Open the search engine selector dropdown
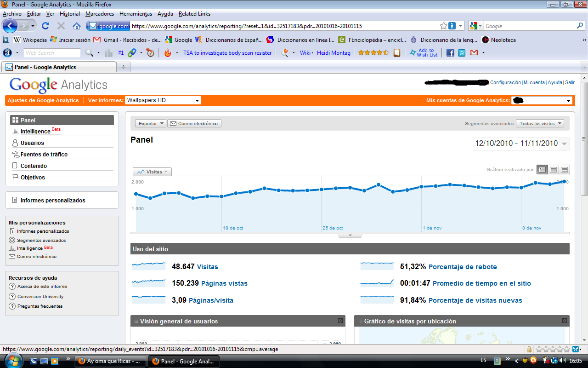The image size is (588, 368). coord(476,26)
